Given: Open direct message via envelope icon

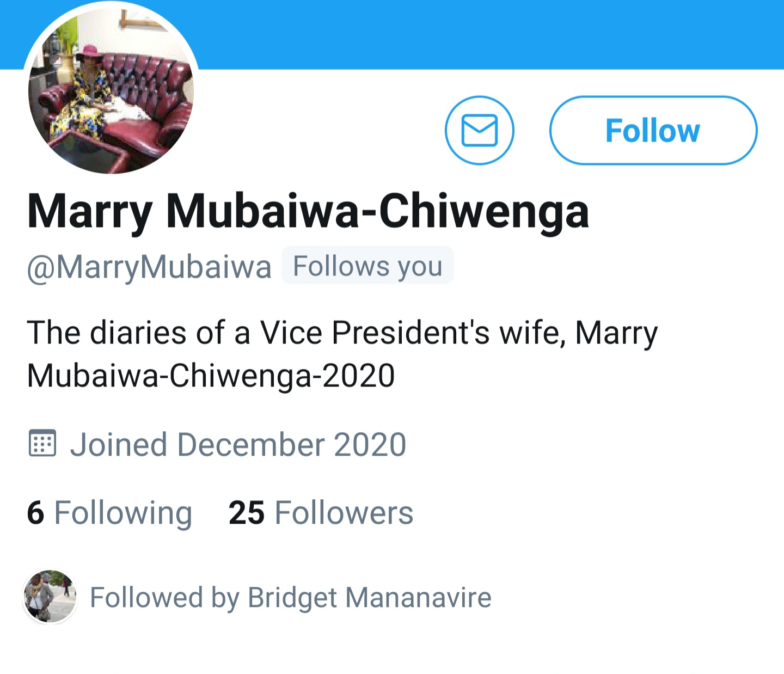Looking at the screenshot, I should tap(479, 131).
